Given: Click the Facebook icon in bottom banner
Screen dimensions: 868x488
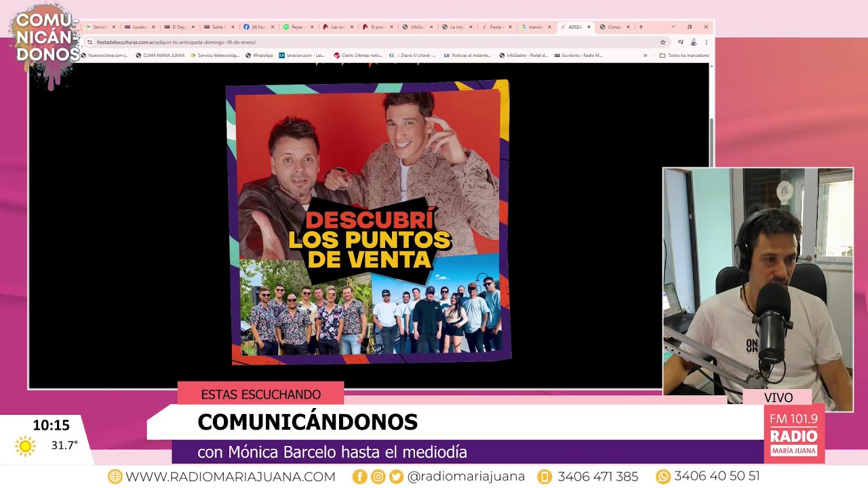Looking at the screenshot, I should click(360, 476).
